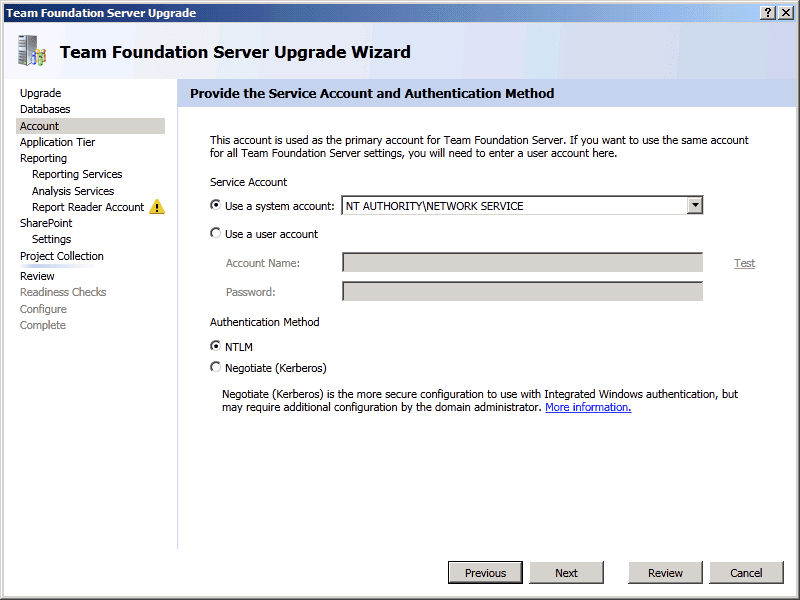Click the Next button
Image resolution: width=800 pixels, height=600 pixels.
pos(566,573)
